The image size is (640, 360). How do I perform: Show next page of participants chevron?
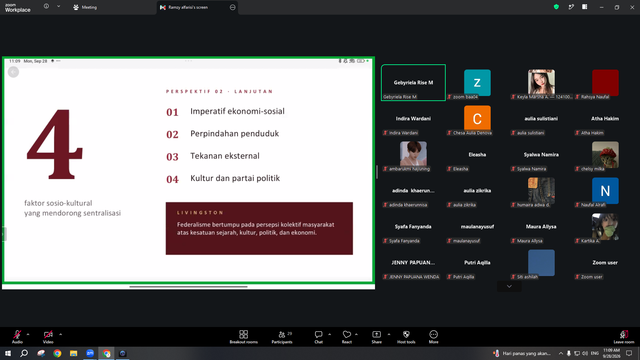click(x=509, y=287)
